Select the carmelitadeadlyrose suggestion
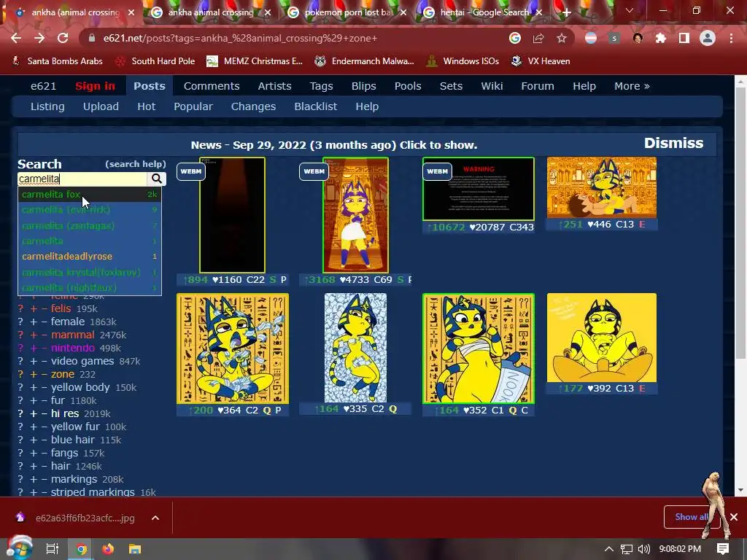Image resolution: width=747 pixels, height=560 pixels. [x=90, y=256]
